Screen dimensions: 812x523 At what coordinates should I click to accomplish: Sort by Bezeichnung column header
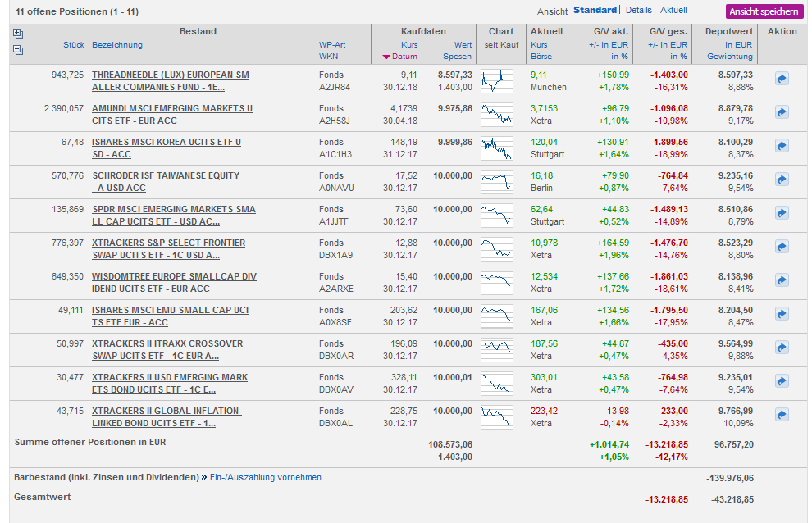coord(116,44)
